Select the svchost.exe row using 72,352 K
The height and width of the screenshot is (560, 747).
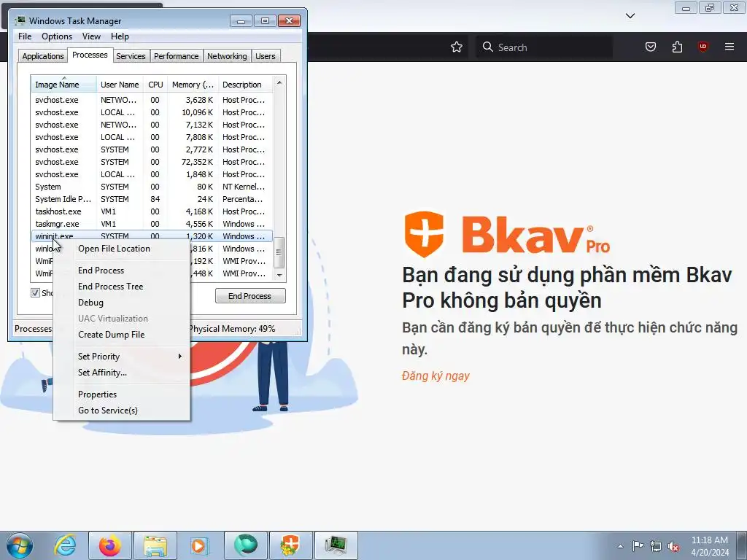point(152,162)
